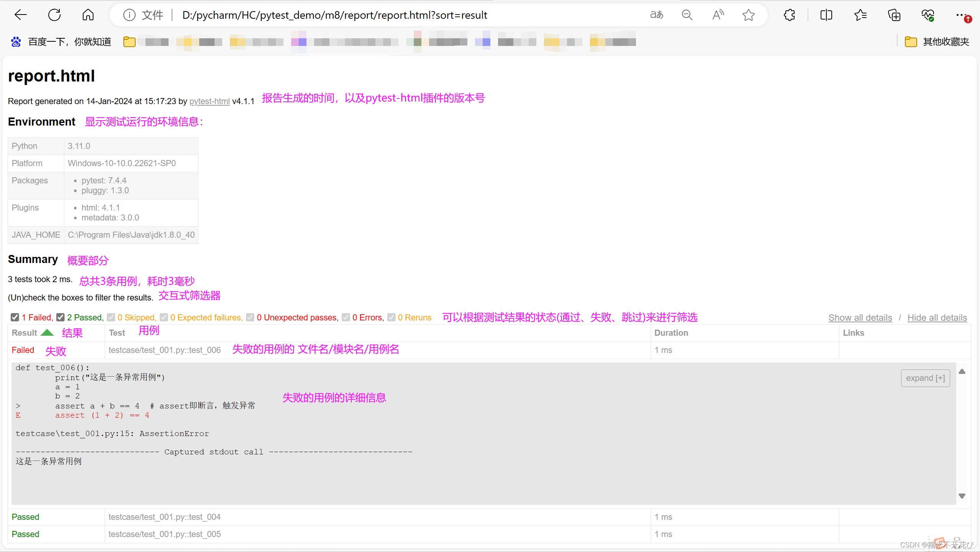
Task: Click the browser extensions icon
Action: [x=789, y=15]
